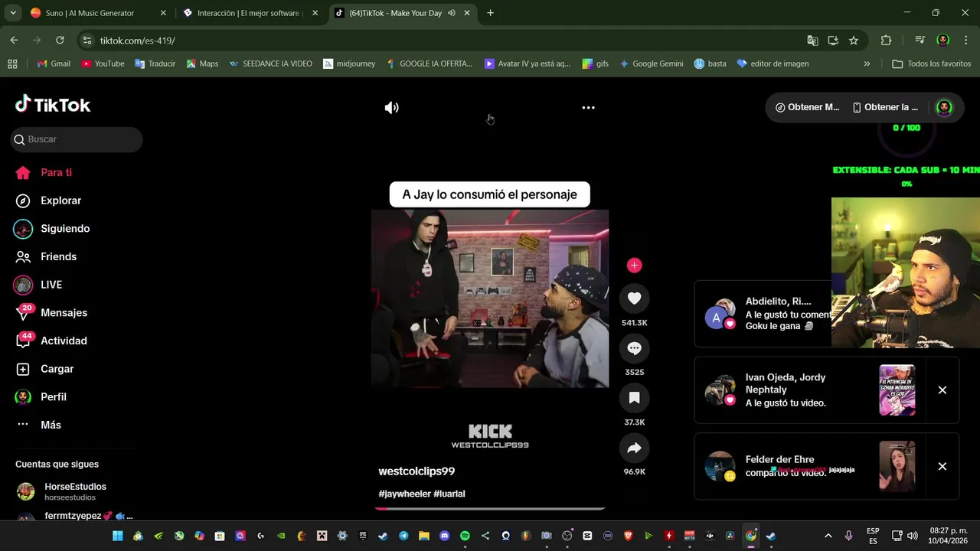980x551 pixels.
Task: Open the taskbar volume control
Action: [x=912, y=536]
